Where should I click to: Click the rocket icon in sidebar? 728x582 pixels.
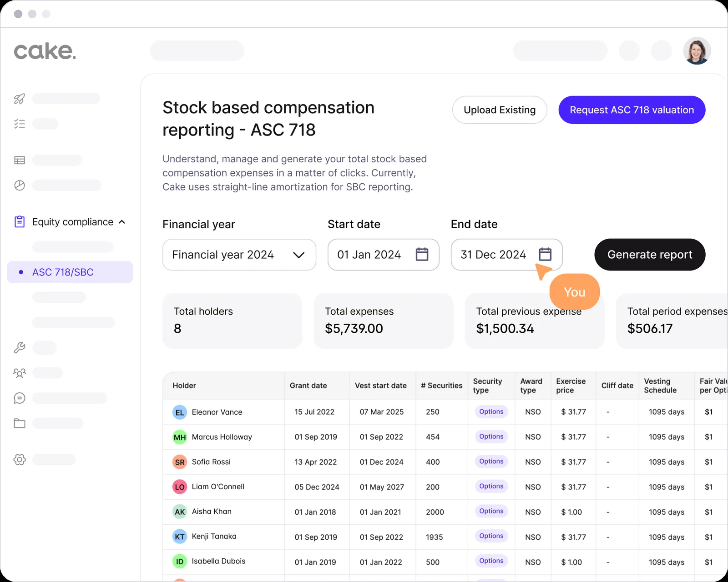(x=20, y=99)
